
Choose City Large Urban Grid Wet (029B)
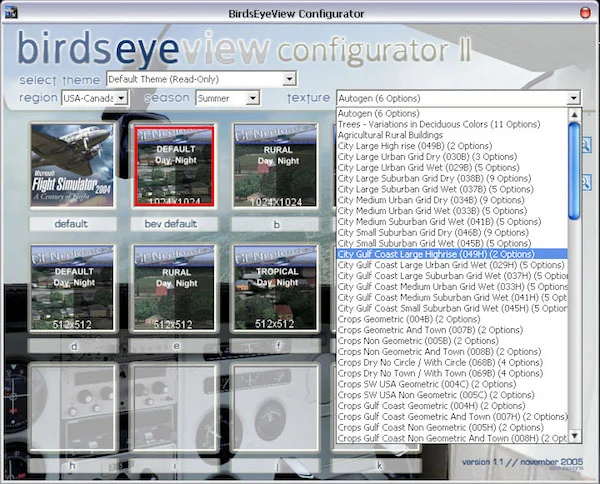(452, 168)
